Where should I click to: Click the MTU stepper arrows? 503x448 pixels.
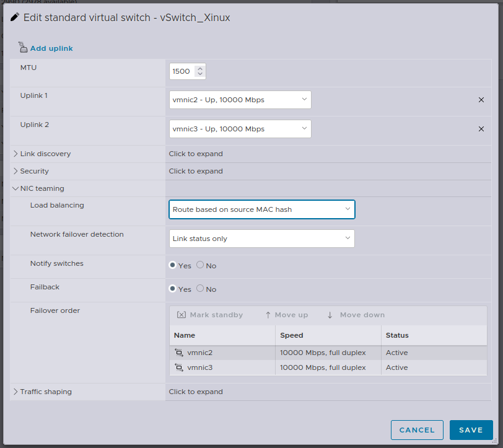point(199,71)
